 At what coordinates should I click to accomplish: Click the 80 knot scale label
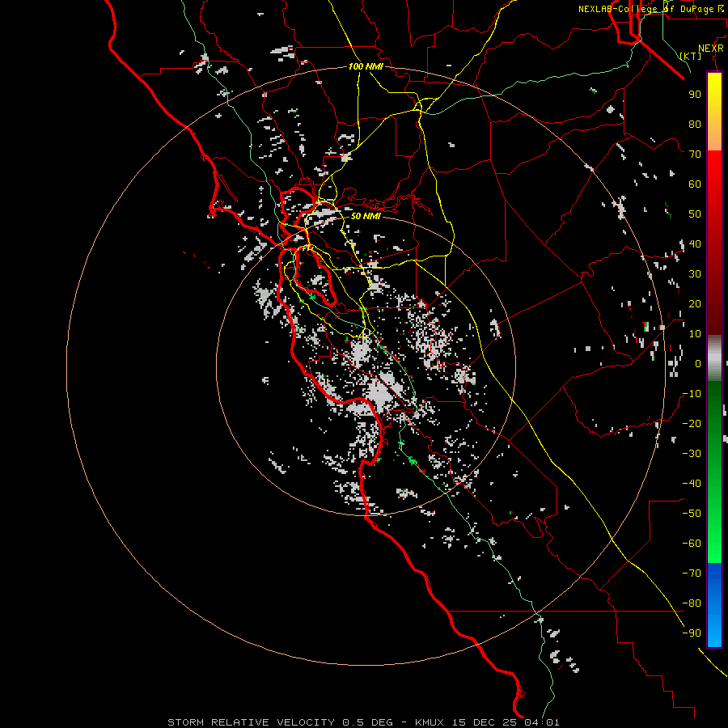coord(695,124)
